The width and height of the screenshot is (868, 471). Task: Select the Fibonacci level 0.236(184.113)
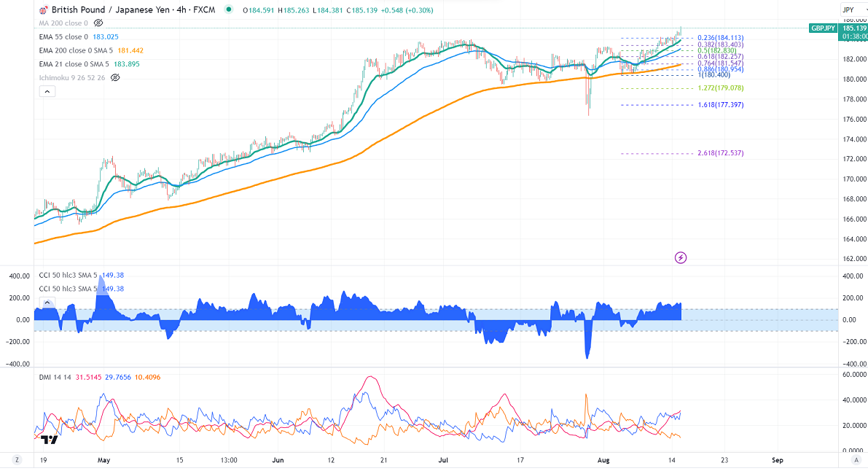pos(721,38)
